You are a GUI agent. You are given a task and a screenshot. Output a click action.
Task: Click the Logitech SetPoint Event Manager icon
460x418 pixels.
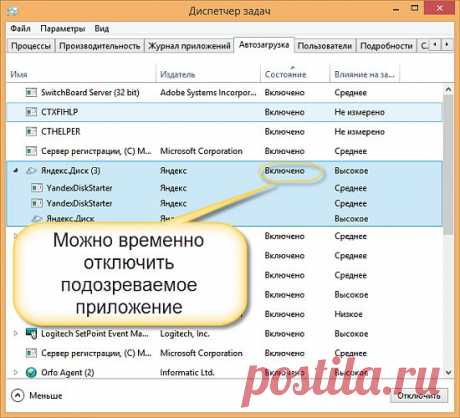(31, 333)
